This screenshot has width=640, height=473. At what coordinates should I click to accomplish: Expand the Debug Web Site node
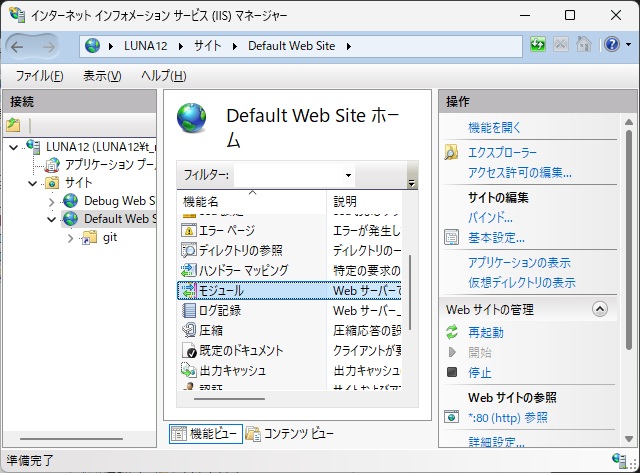[51, 202]
